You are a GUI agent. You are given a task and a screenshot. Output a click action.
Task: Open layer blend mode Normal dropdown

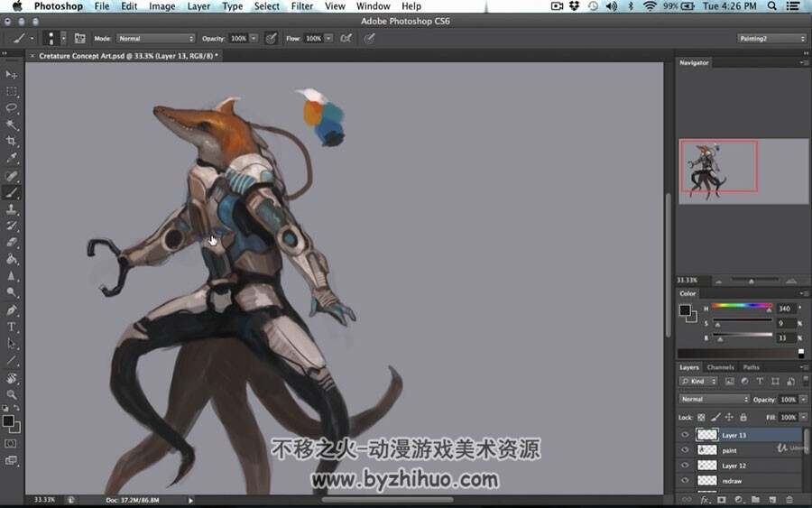coord(715,399)
